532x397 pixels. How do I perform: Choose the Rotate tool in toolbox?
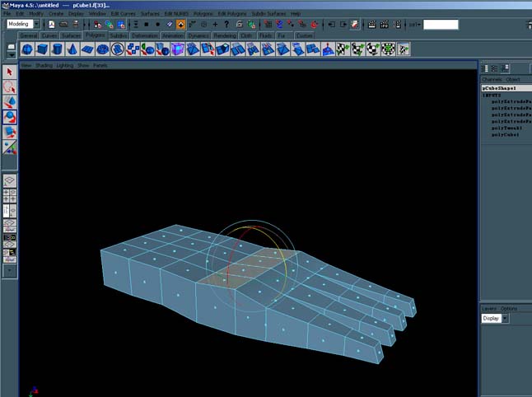pyautogui.click(x=10, y=117)
